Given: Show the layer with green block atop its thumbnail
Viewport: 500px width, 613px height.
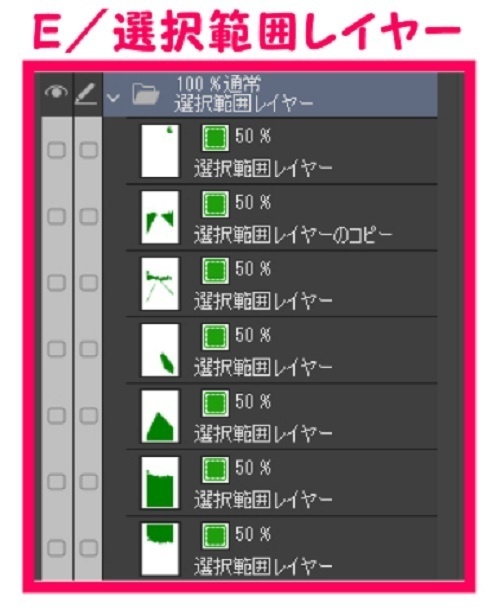Looking at the screenshot, I should [56, 548].
